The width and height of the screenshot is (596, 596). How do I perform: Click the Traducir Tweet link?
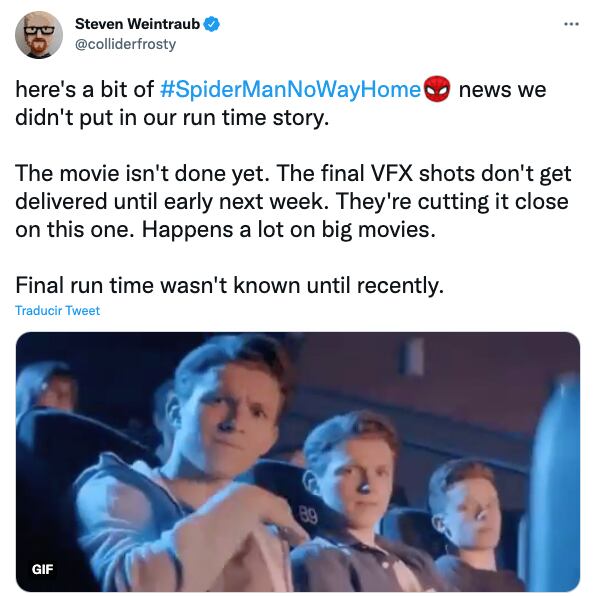tap(57, 311)
